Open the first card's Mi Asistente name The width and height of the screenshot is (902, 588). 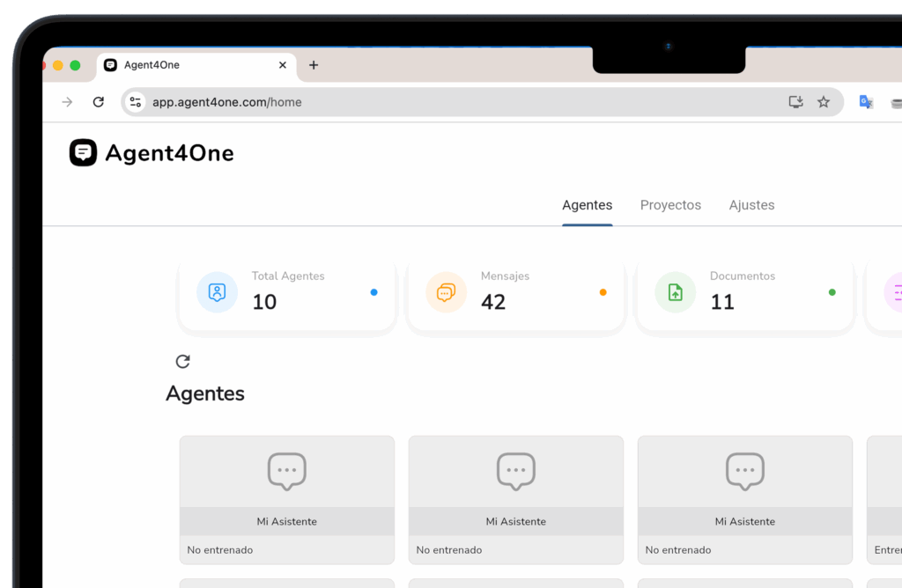pyautogui.click(x=287, y=521)
